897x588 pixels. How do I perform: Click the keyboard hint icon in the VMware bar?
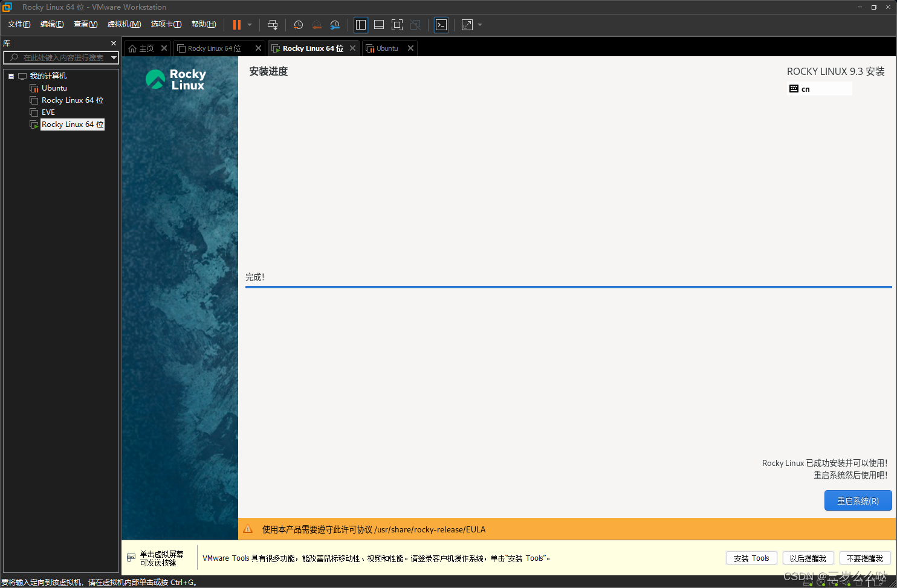point(131,558)
